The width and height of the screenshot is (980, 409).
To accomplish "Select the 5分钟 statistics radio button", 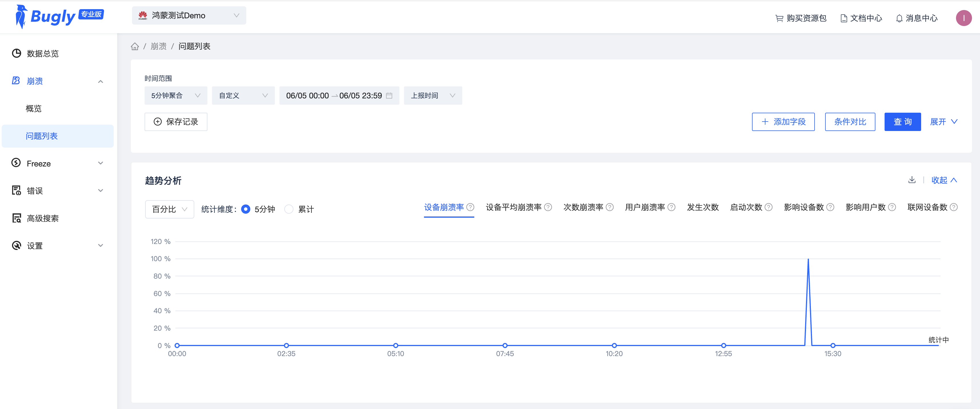I will point(246,209).
